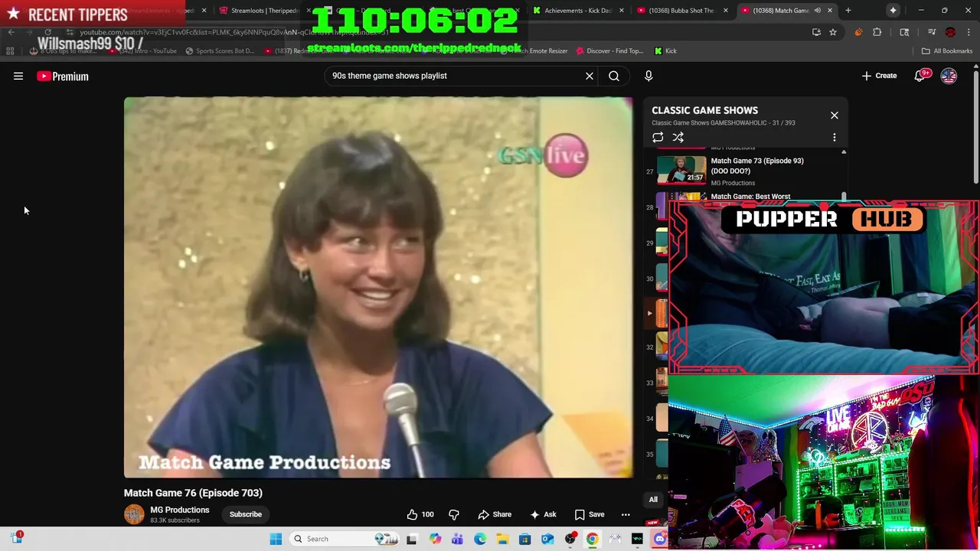The image size is (980, 551).
Task: Launch Copilot from the taskbar
Action: coord(435,539)
